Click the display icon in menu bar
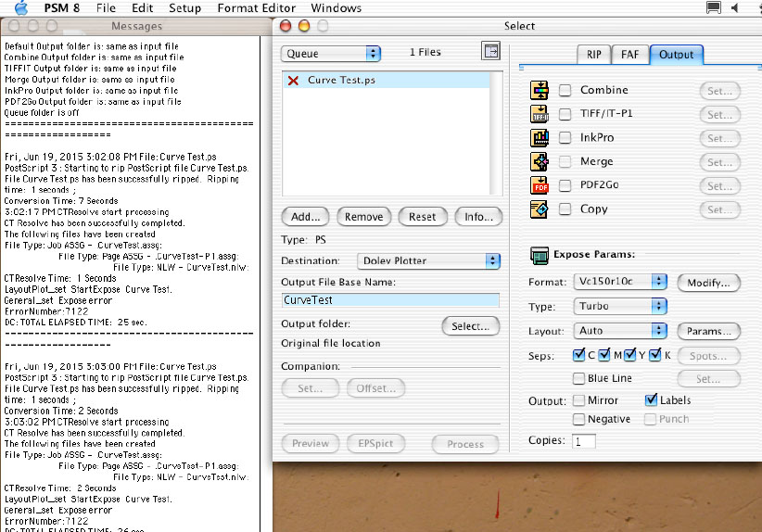 [714, 7]
